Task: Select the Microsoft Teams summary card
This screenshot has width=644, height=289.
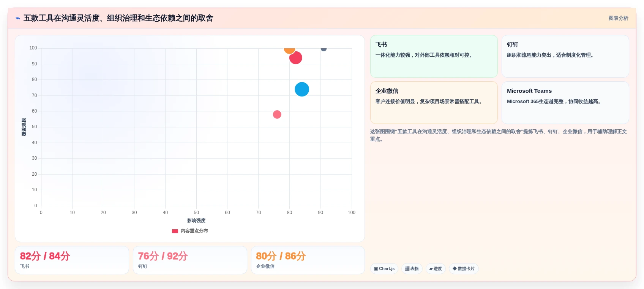Action: (565, 103)
